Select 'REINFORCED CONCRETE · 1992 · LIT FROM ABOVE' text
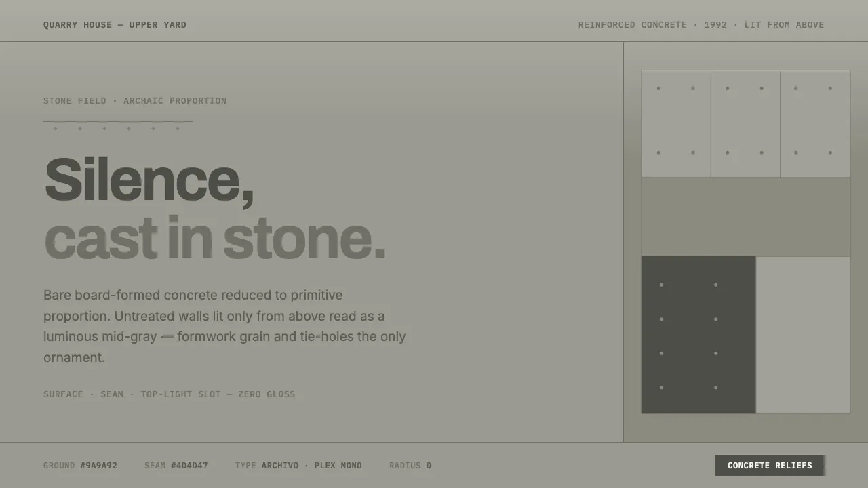 point(701,25)
